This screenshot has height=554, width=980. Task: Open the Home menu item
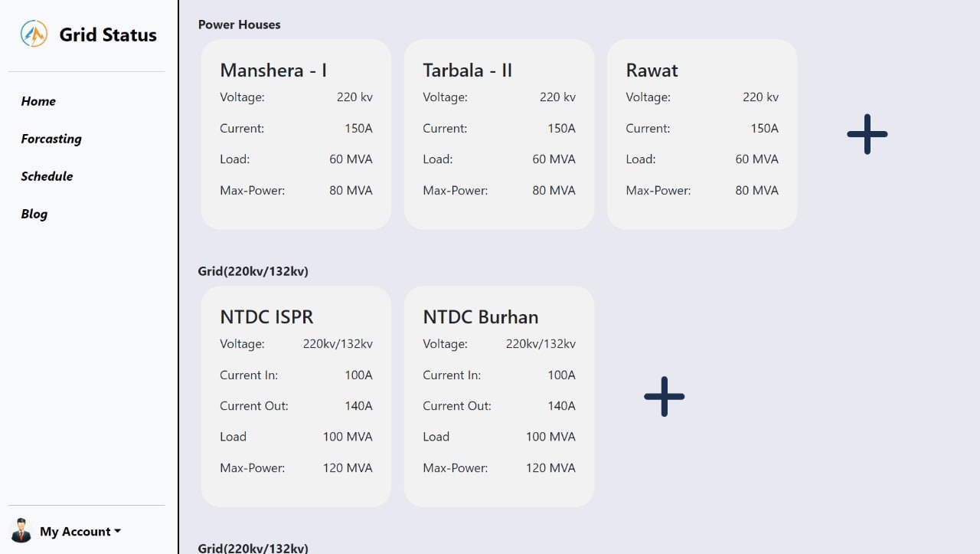coord(38,101)
